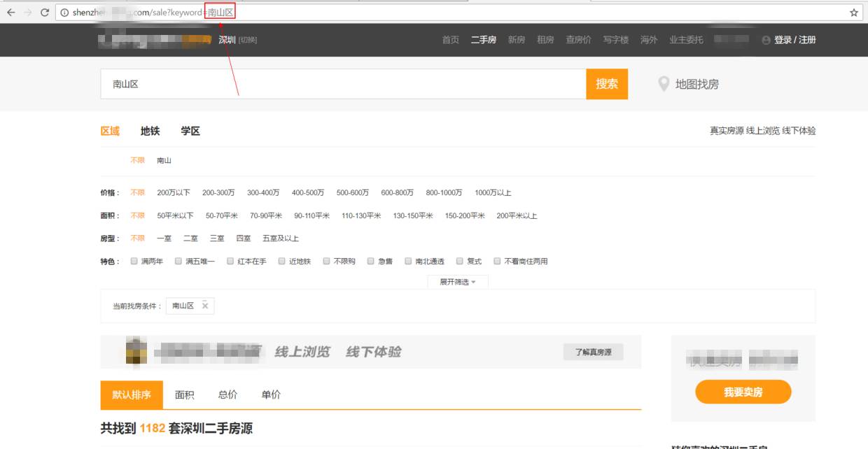Image resolution: width=868 pixels, height=449 pixels.
Task: Open 地图找房 link
Action: pos(697,84)
